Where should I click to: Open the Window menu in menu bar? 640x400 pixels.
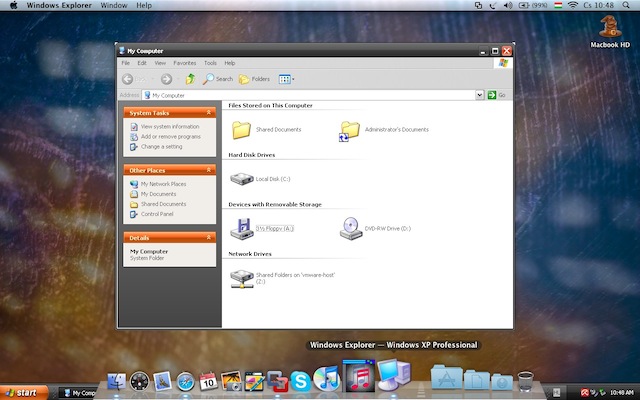pyautogui.click(x=114, y=5)
